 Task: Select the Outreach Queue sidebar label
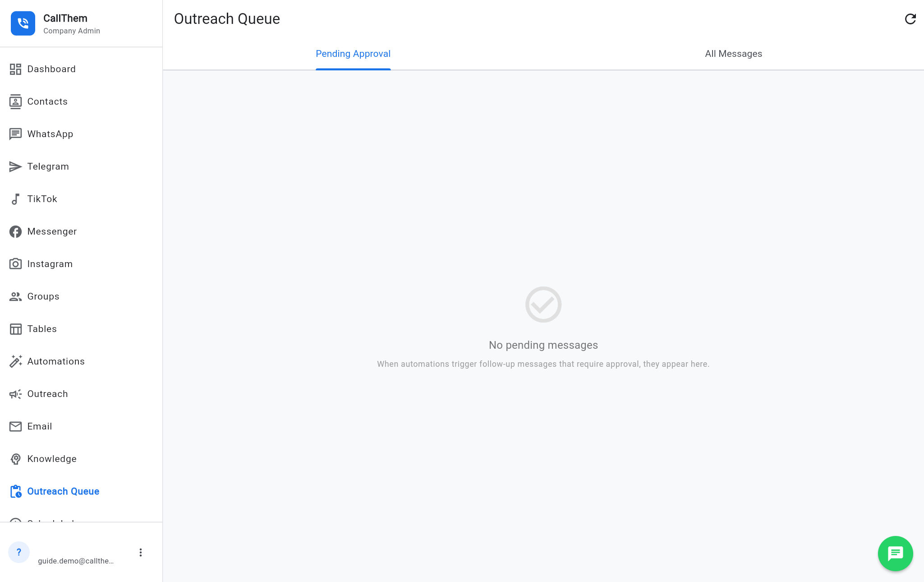tap(63, 491)
